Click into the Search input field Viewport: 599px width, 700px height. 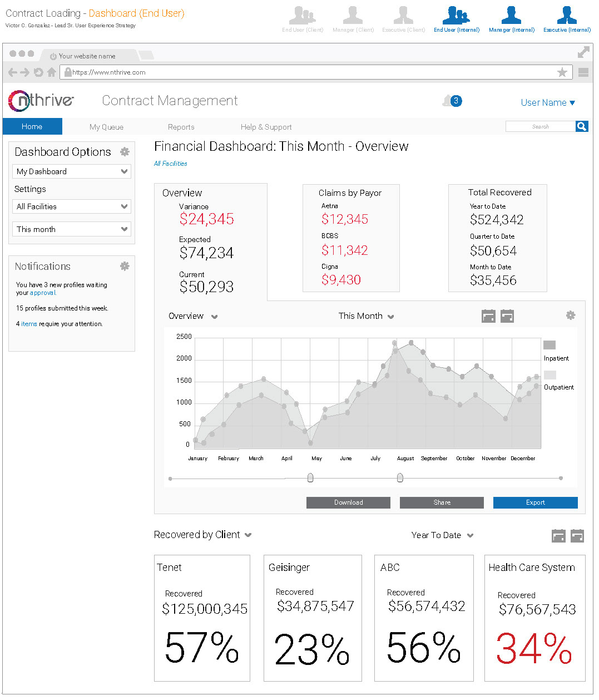tap(539, 127)
